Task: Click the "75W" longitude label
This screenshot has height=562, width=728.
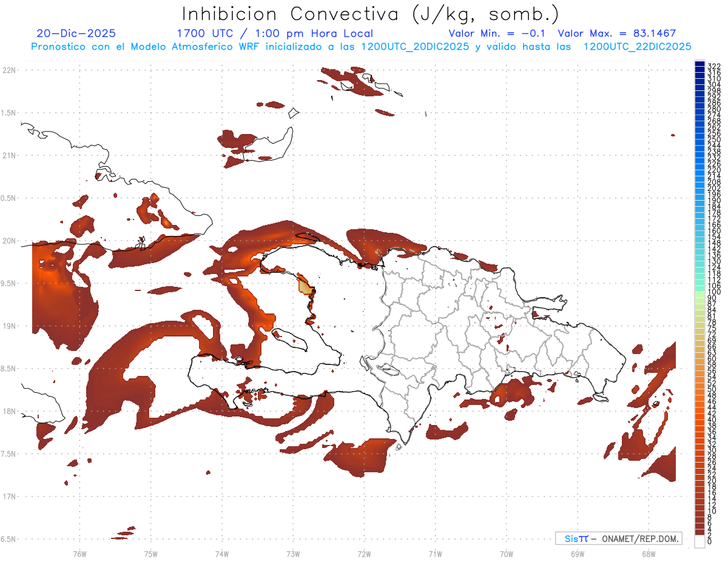Action: point(150,554)
